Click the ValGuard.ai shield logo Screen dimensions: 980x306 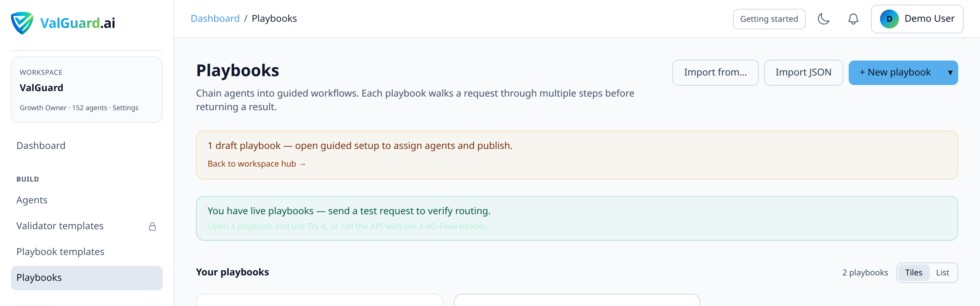(x=22, y=23)
